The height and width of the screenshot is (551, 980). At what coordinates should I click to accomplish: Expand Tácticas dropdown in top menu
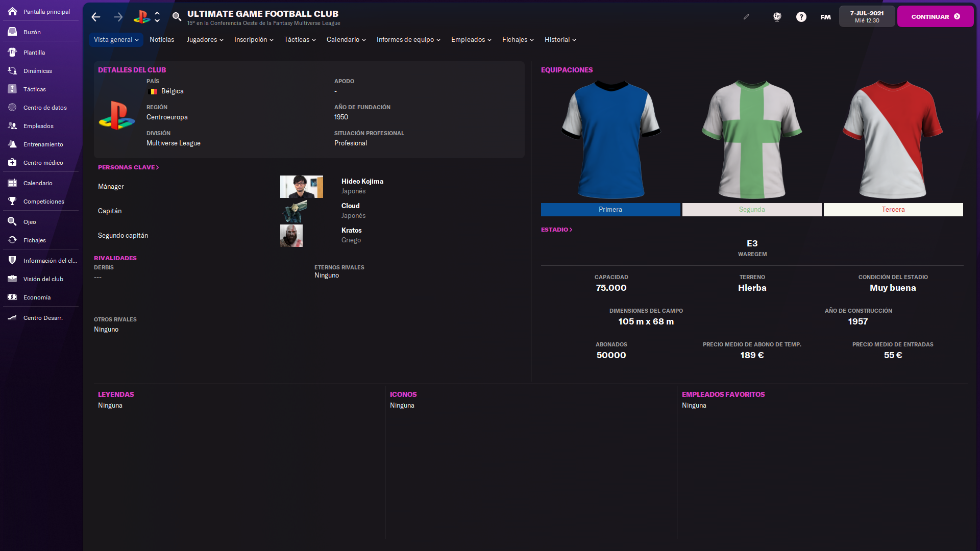pyautogui.click(x=300, y=39)
